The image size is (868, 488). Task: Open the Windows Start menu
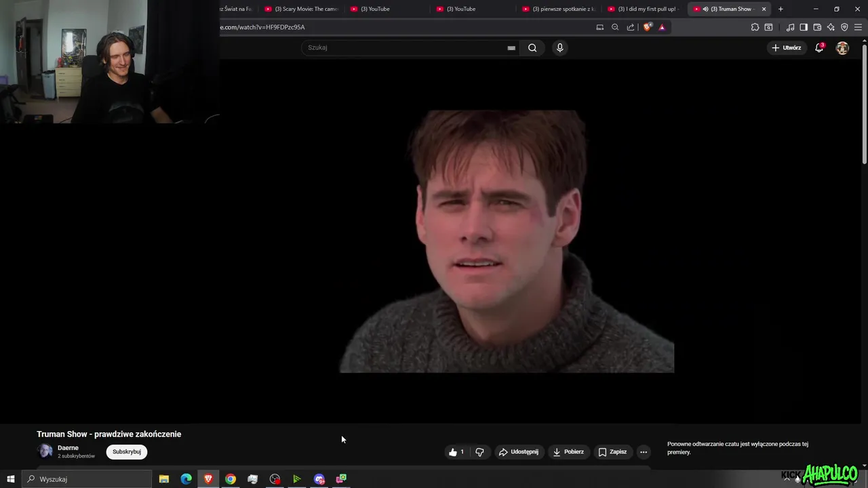[x=11, y=479]
